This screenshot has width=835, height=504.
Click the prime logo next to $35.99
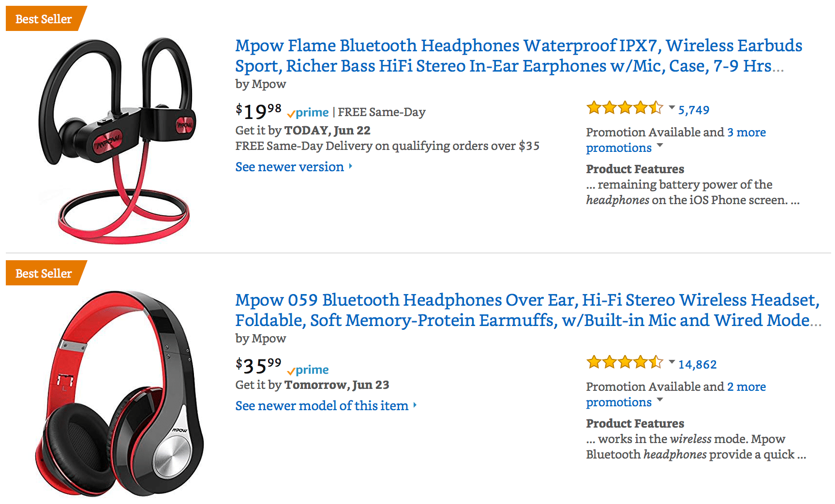pyautogui.click(x=308, y=370)
